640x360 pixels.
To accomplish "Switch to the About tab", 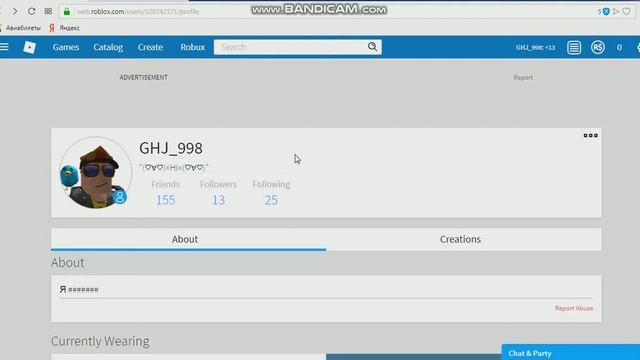I will (x=189, y=239).
